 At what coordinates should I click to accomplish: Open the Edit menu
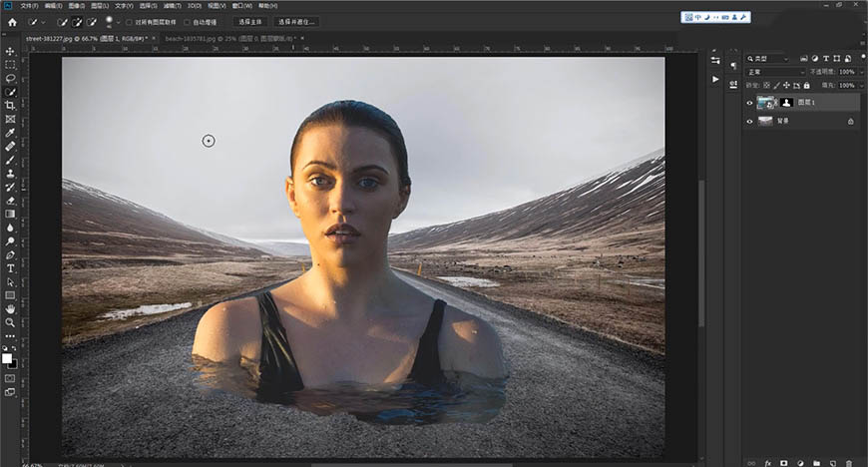(53, 6)
